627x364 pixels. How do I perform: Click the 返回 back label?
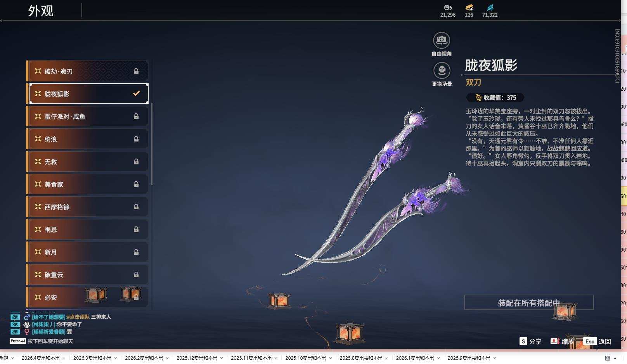[x=605, y=342]
